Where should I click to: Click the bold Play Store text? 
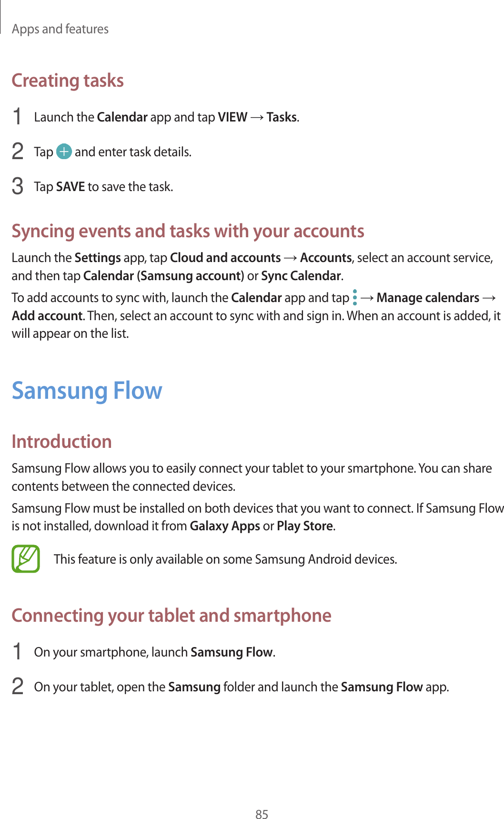click(x=305, y=526)
